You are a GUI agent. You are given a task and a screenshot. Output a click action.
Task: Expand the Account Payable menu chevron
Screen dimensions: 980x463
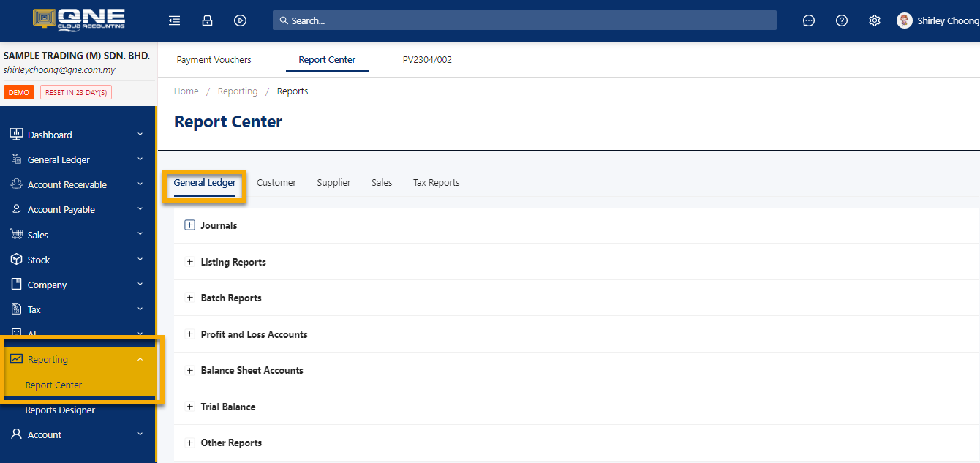[140, 209]
